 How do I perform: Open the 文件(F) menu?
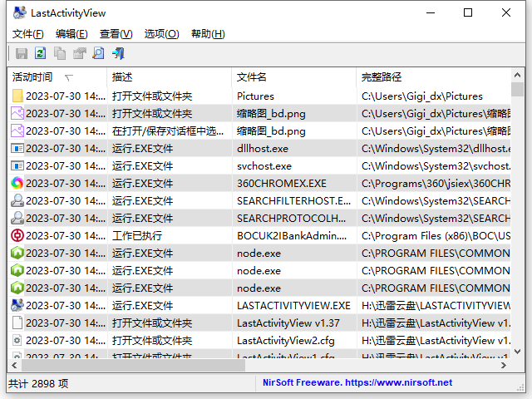point(28,34)
